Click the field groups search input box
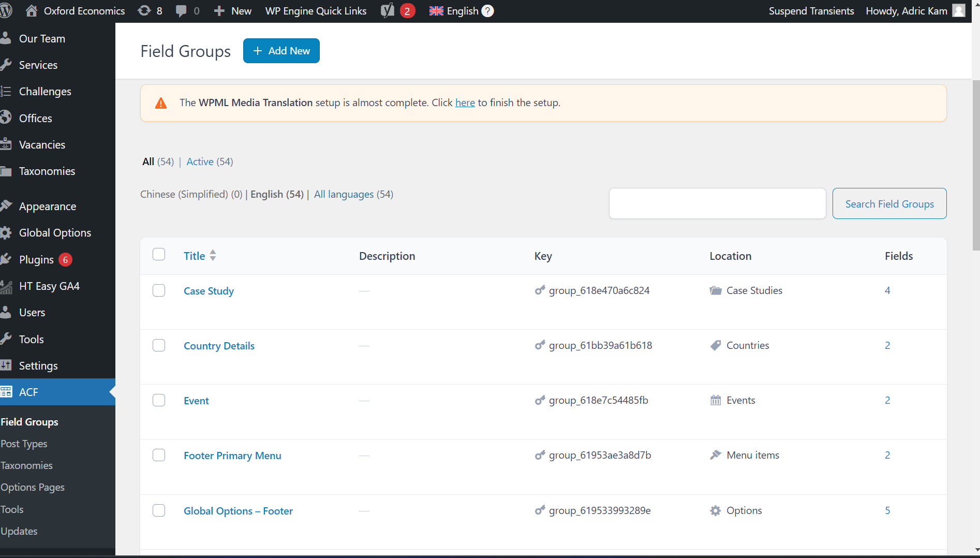 click(x=717, y=203)
